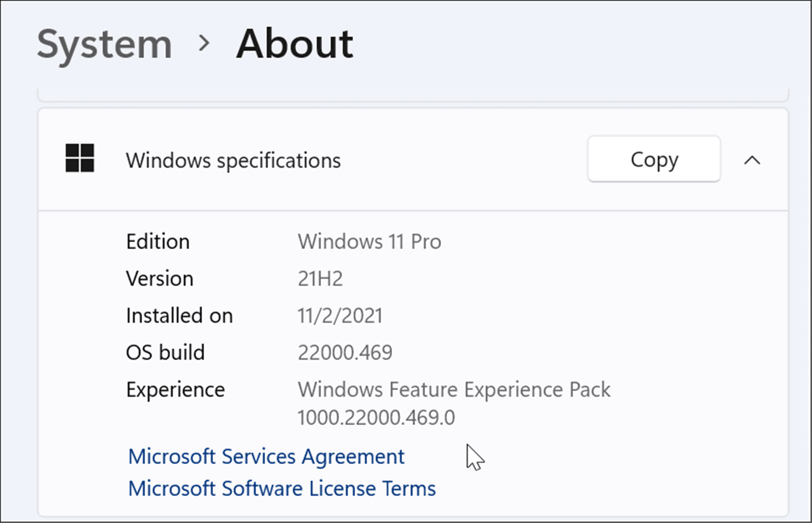Click the Edition row label
The image size is (812, 523).
tap(158, 241)
